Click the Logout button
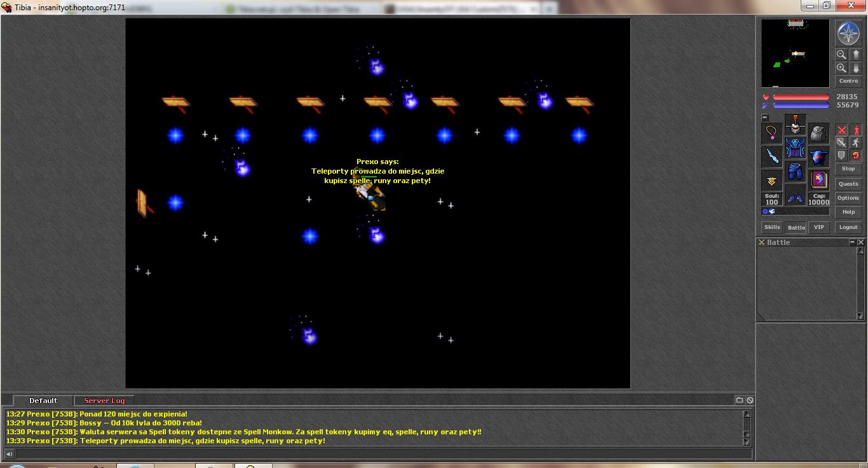 (848, 227)
